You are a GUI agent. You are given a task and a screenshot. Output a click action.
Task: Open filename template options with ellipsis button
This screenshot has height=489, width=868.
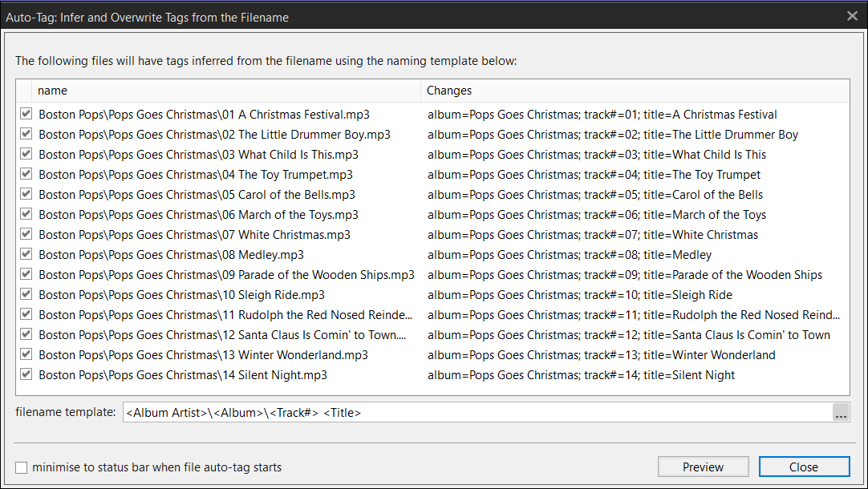[840, 413]
